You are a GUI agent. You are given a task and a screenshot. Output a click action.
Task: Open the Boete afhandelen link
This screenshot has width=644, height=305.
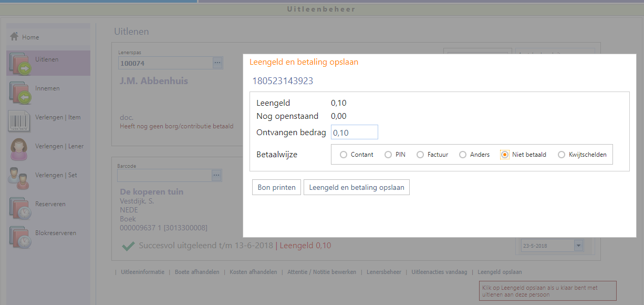pyautogui.click(x=197, y=272)
